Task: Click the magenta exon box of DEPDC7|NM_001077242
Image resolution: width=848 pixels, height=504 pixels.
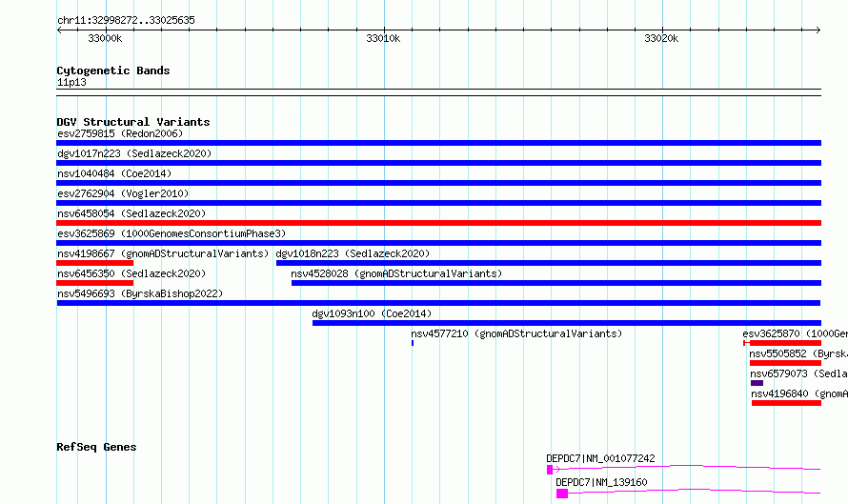Action: pyautogui.click(x=550, y=470)
